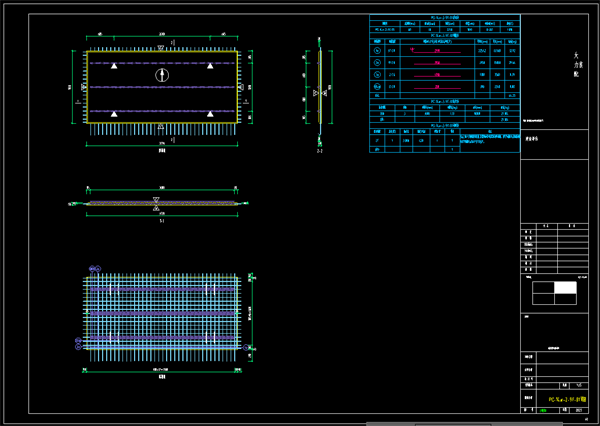
Task: Select the lower-right white triangle lifting marker in plan
Action: click(x=210, y=114)
